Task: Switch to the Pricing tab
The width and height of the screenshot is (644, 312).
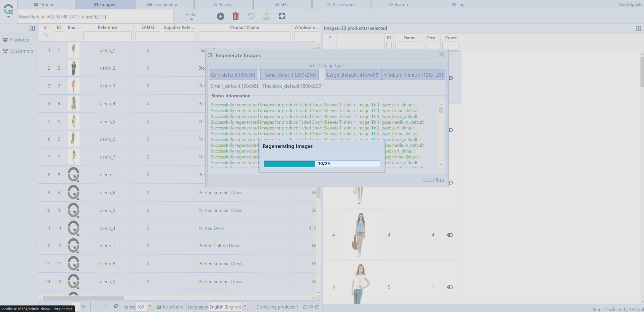Action: 223,4
